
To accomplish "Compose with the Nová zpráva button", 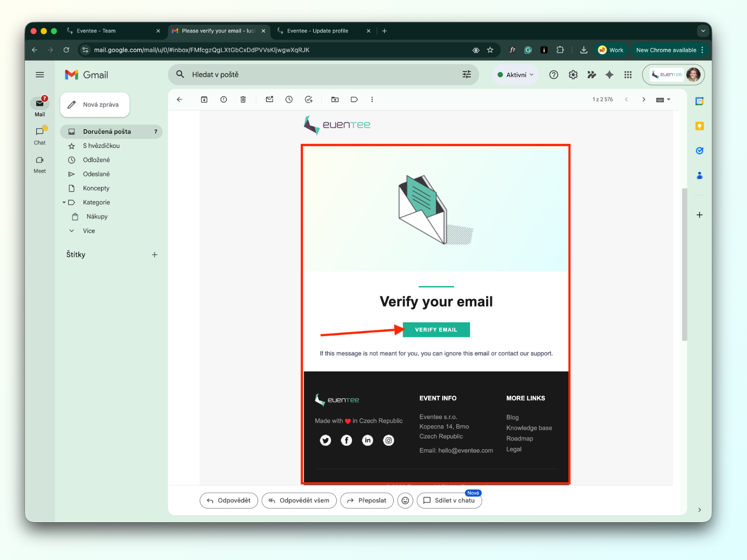I will pos(95,105).
